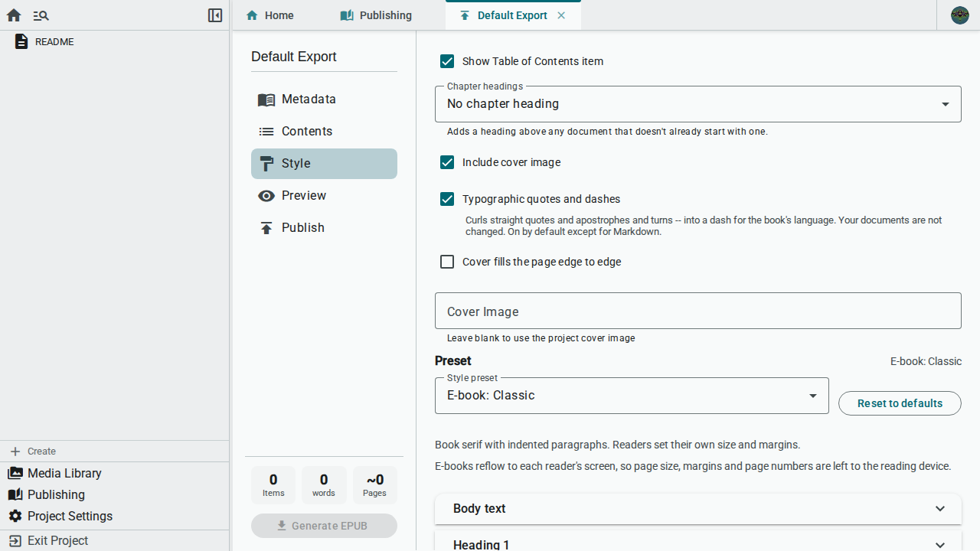
Task: Click the Contents list icon
Action: click(266, 132)
